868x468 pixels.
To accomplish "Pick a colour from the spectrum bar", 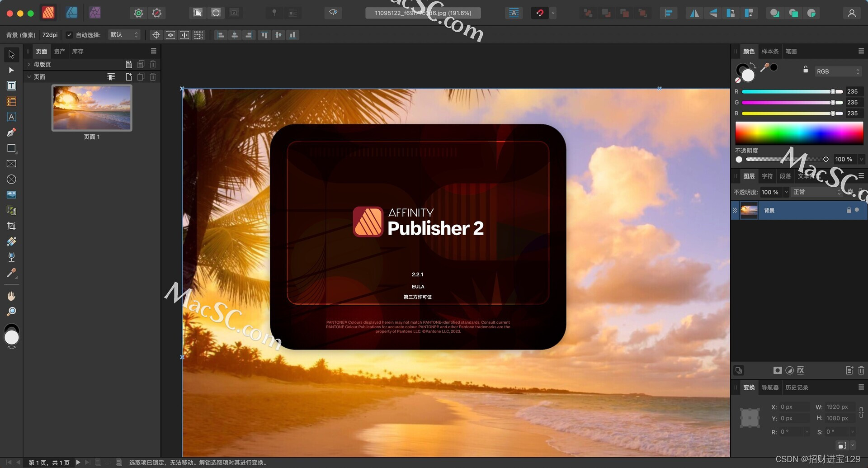I will 799,132.
